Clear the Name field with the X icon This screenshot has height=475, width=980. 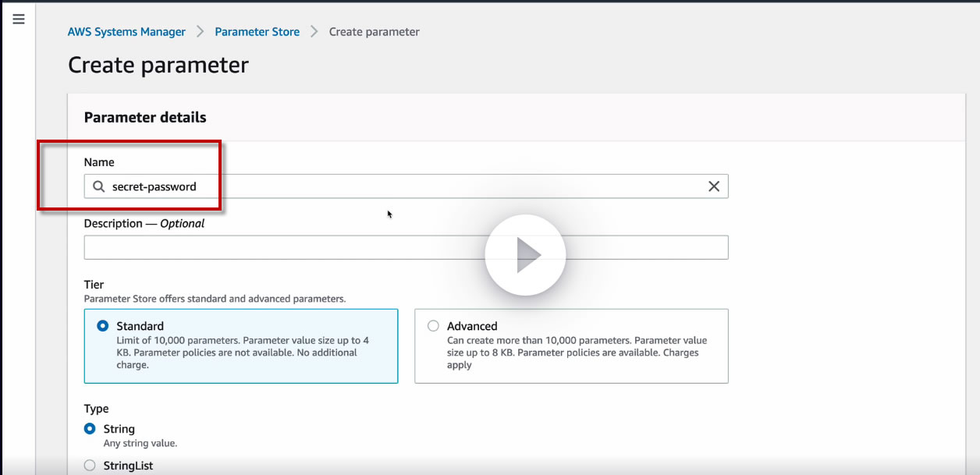pos(714,186)
